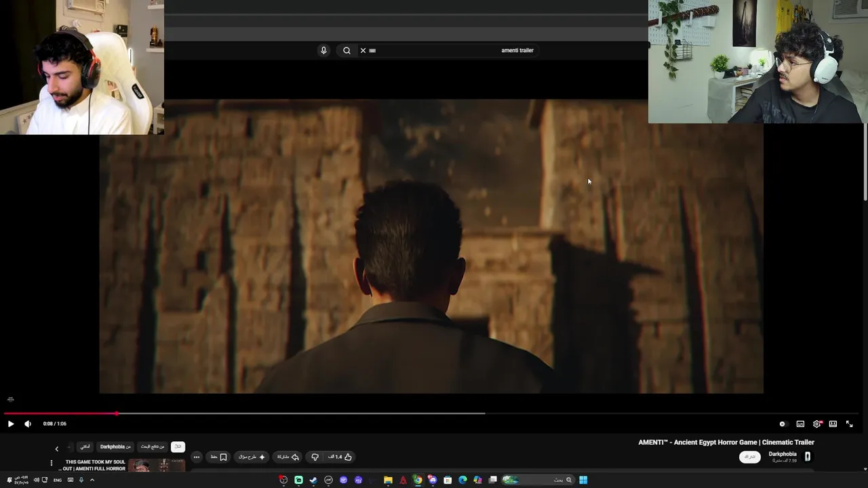The width and height of the screenshot is (868, 488).
Task: Open the taskbar clock and date
Action: point(22,480)
